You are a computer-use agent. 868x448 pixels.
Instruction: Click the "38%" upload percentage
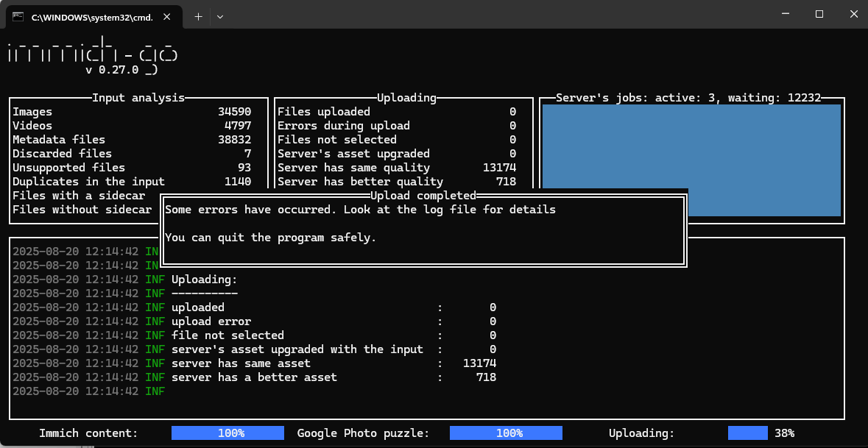click(784, 433)
